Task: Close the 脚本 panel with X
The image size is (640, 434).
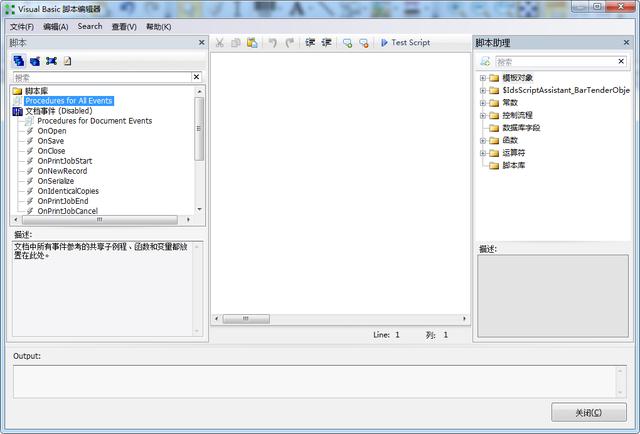Action: click(201, 43)
